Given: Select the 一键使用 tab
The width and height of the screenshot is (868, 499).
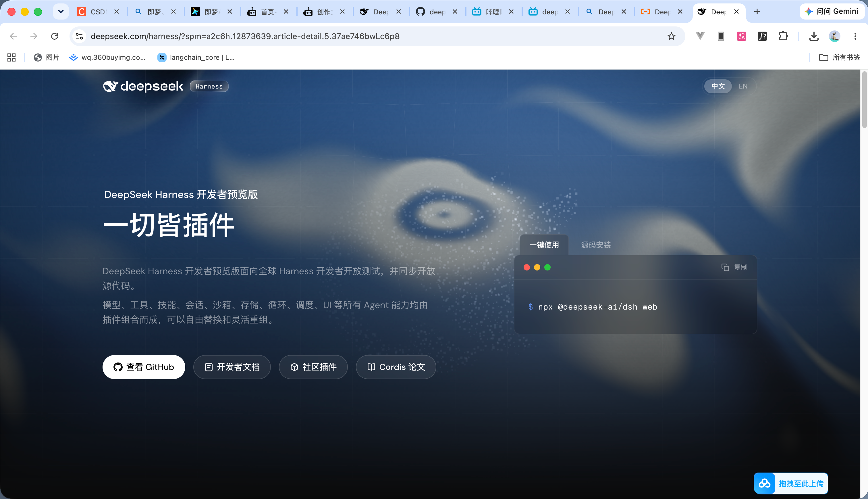Looking at the screenshot, I should (544, 245).
